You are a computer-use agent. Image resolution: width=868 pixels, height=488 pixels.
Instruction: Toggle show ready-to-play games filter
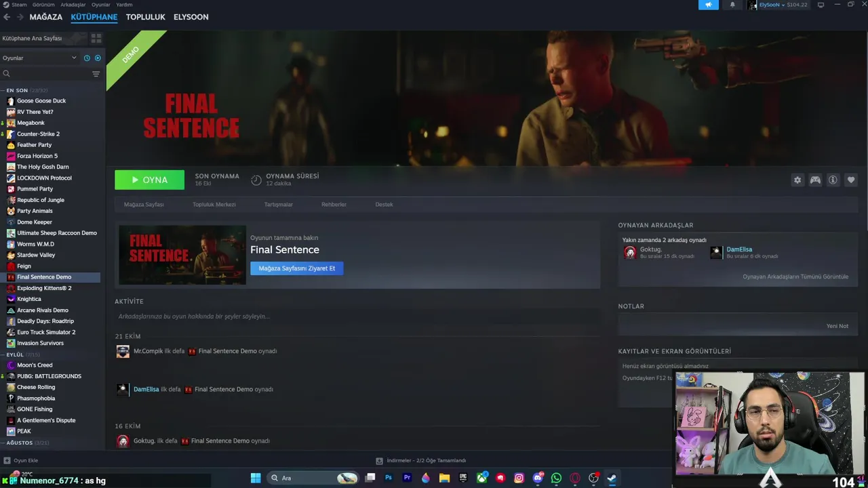click(98, 58)
